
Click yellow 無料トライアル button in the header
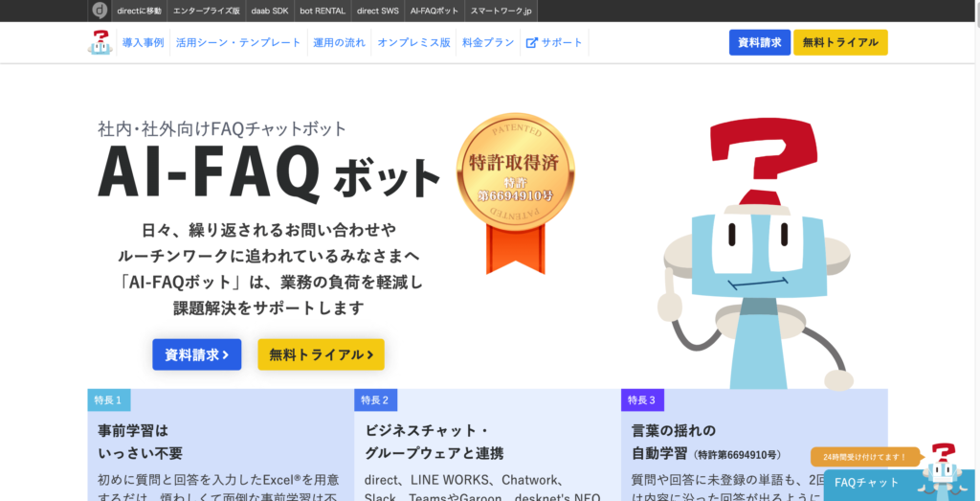[x=840, y=42]
